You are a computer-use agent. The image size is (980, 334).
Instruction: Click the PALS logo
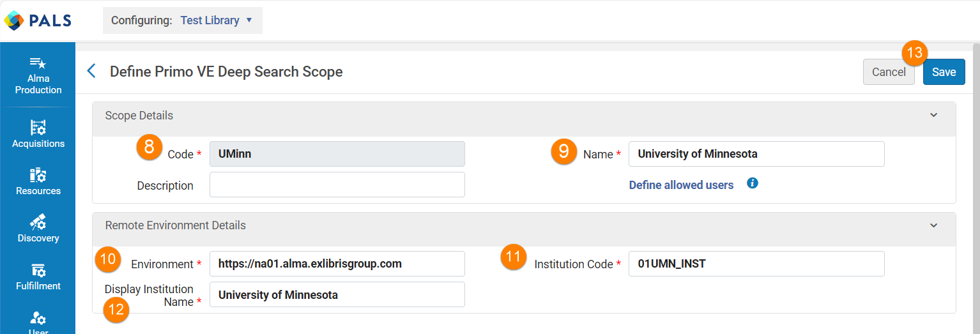tap(38, 20)
